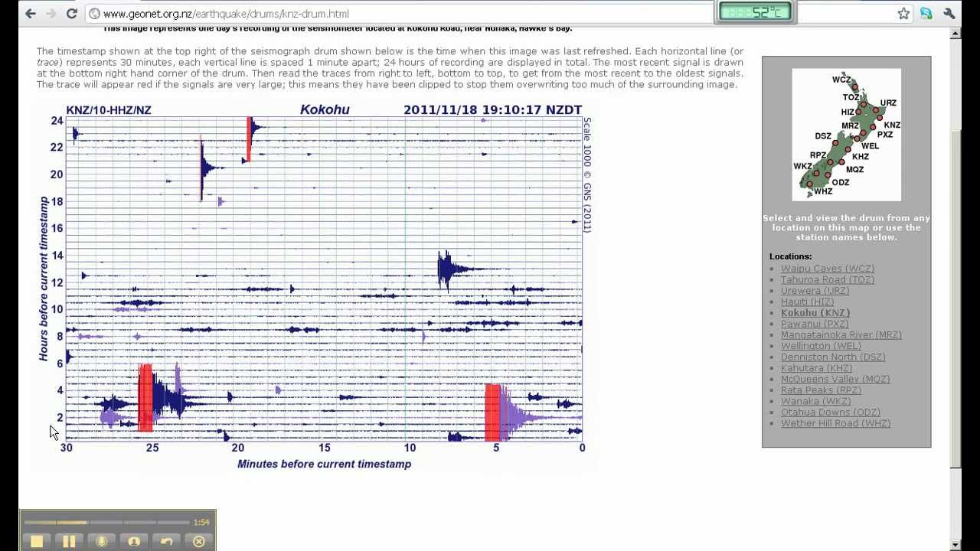Bookmark this page with the star icon
The image size is (980, 551).
pyautogui.click(x=903, y=13)
